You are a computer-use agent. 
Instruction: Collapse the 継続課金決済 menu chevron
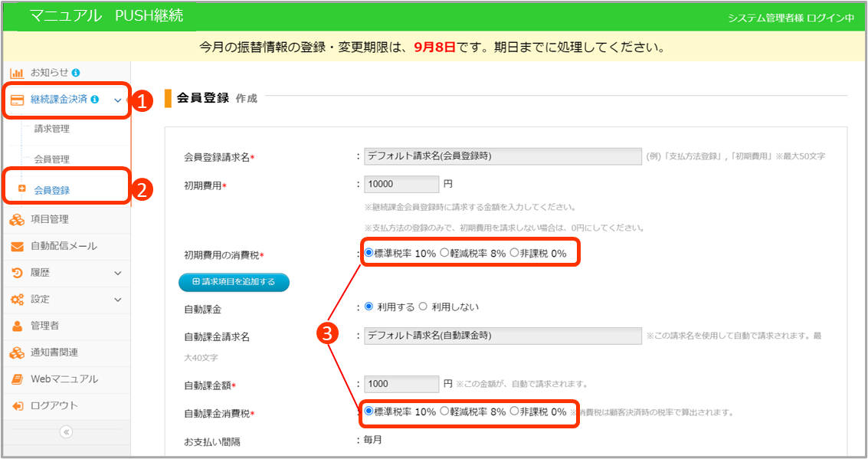click(117, 100)
